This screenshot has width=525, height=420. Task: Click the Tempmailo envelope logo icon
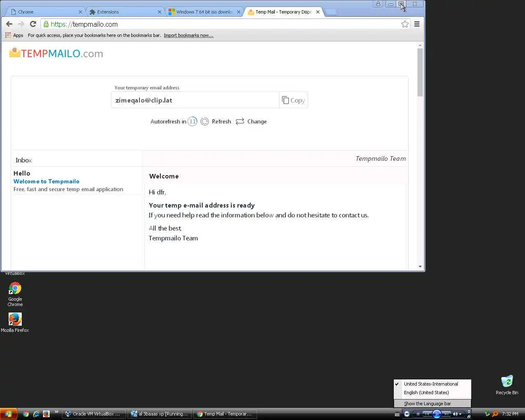[15, 52]
